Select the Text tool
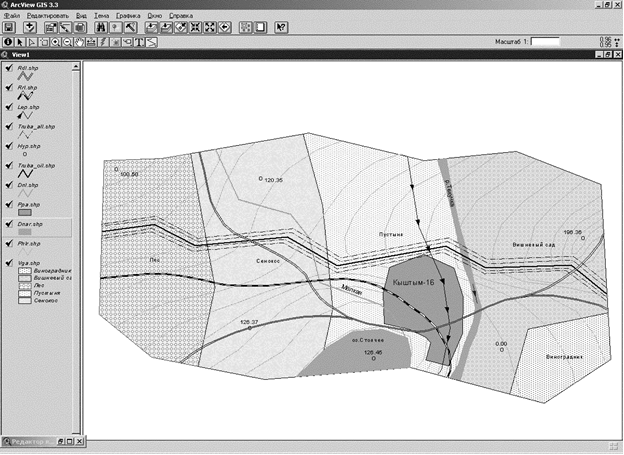 (140, 42)
